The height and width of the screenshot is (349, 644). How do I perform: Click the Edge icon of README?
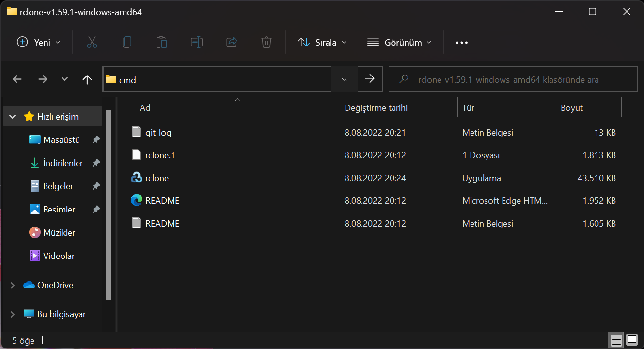tap(136, 200)
